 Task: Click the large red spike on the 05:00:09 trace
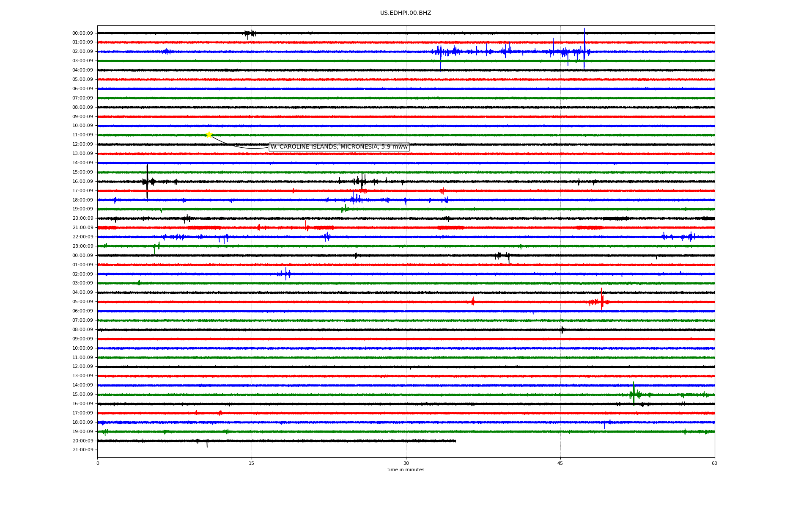(x=601, y=299)
